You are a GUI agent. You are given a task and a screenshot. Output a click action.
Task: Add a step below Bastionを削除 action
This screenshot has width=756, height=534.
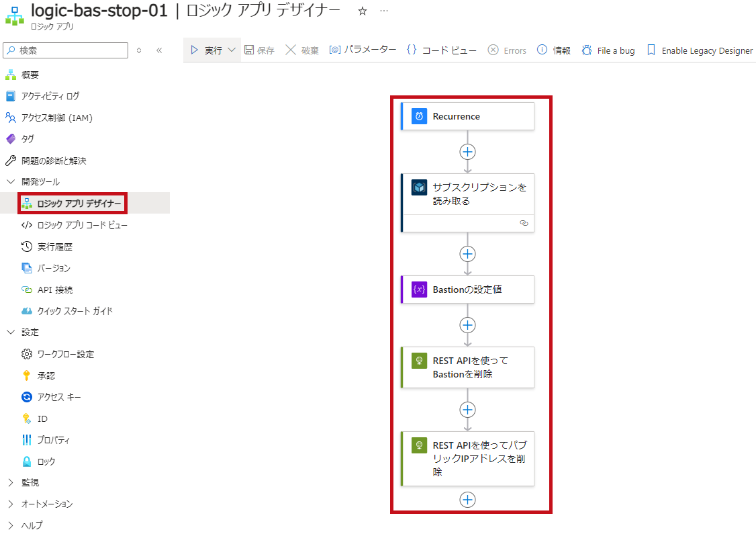coord(467,410)
